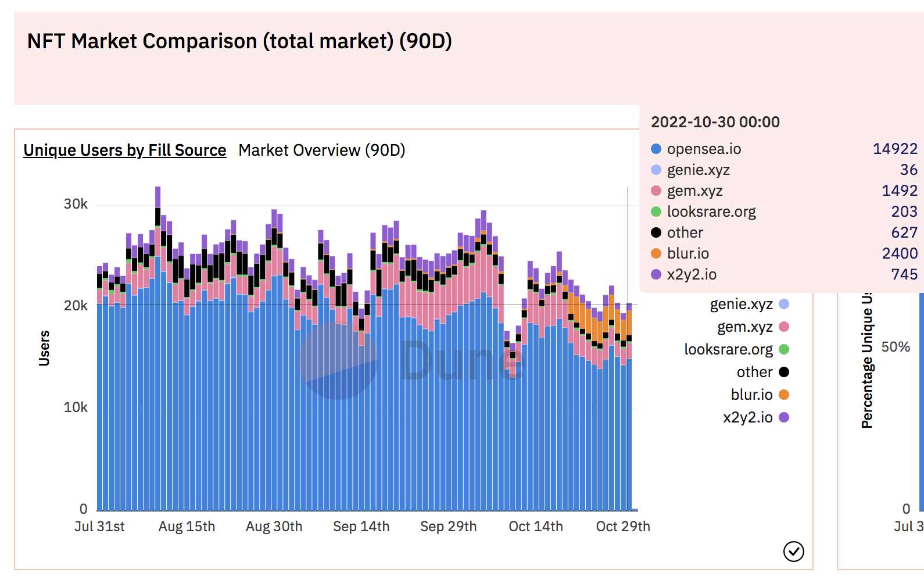The image size is (924, 580).
Task: Click the blue opensea.io dot in the tooltip
Action: (x=656, y=149)
